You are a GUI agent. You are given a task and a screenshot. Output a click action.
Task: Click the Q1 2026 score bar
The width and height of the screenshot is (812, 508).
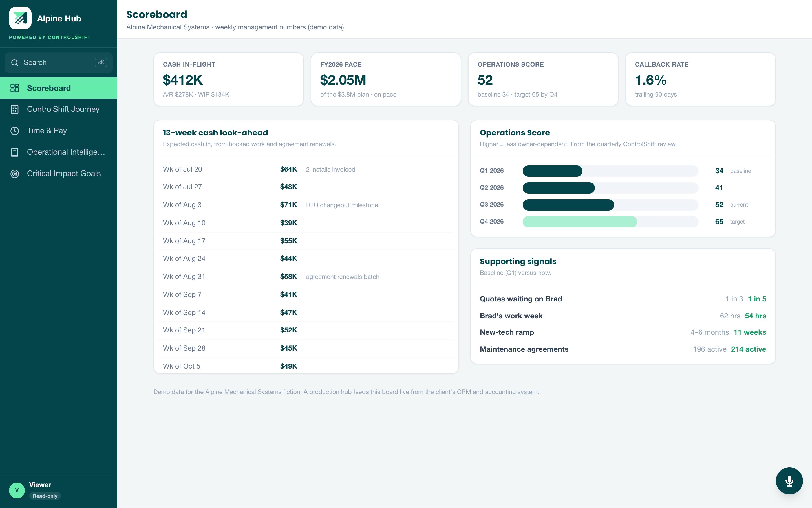[x=610, y=171]
